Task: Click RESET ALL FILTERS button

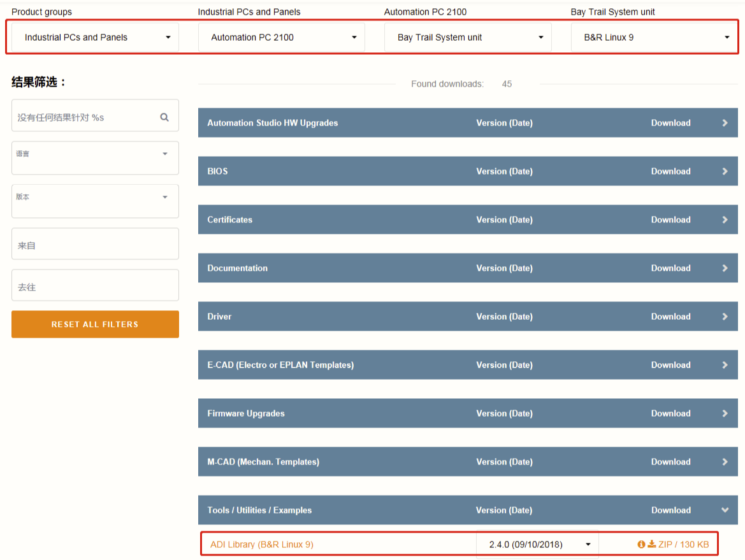Action: point(95,324)
